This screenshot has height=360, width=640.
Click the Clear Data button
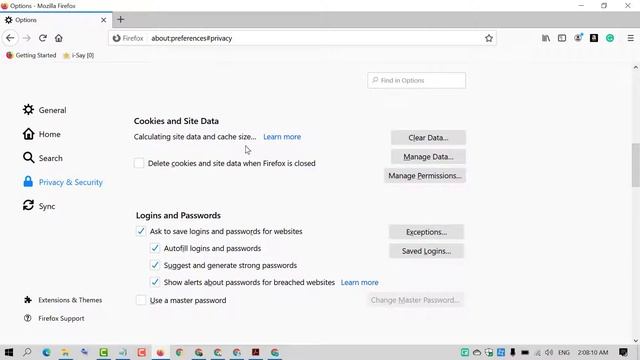tap(428, 138)
